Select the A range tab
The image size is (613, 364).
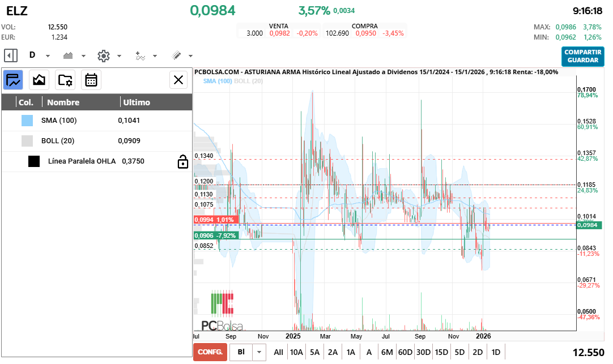(x=369, y=352)
